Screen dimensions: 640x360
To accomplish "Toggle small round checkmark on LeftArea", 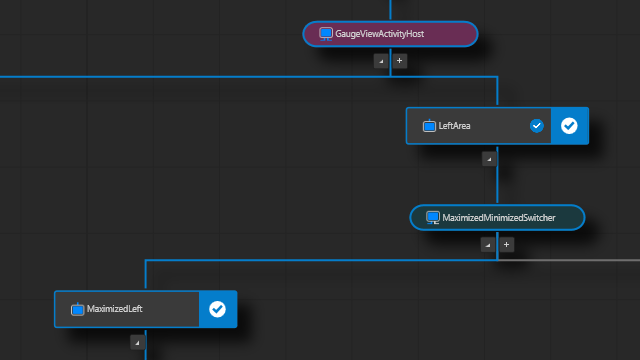I will 537,126.
